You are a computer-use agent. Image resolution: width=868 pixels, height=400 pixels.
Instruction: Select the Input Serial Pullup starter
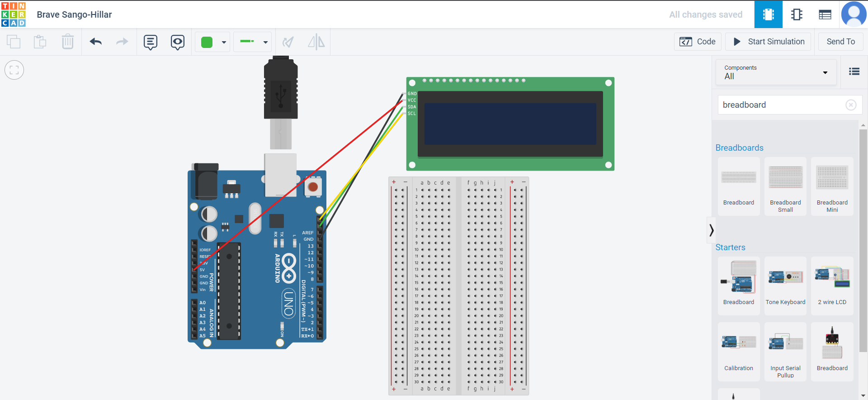(785, 352)
